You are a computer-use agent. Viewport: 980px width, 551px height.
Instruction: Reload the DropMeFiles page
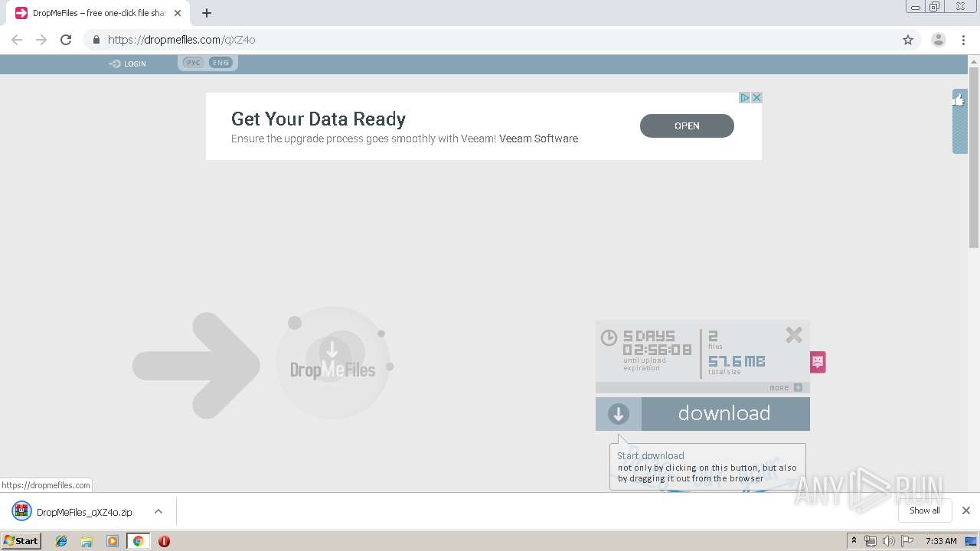[66, 40]
